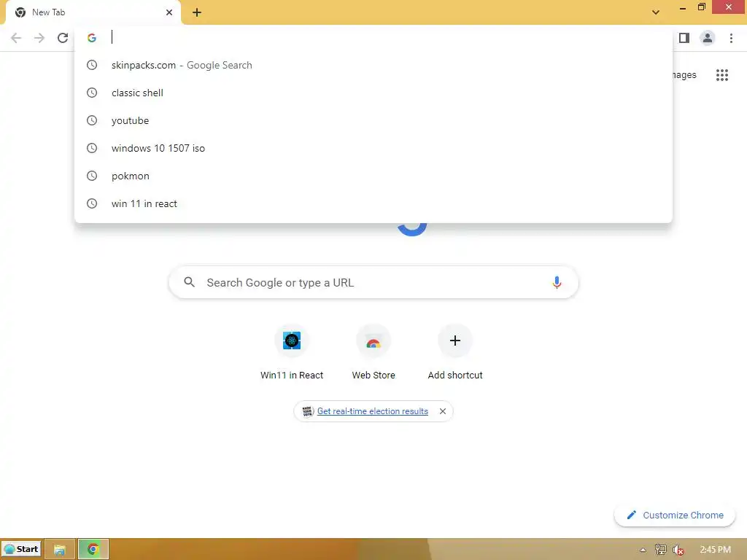
Task: Focus the Search Google or type a URL box
Action: point(373,282)
